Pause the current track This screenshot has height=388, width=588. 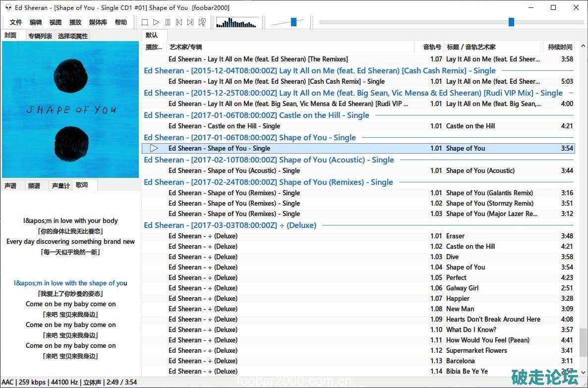(168, 22)
